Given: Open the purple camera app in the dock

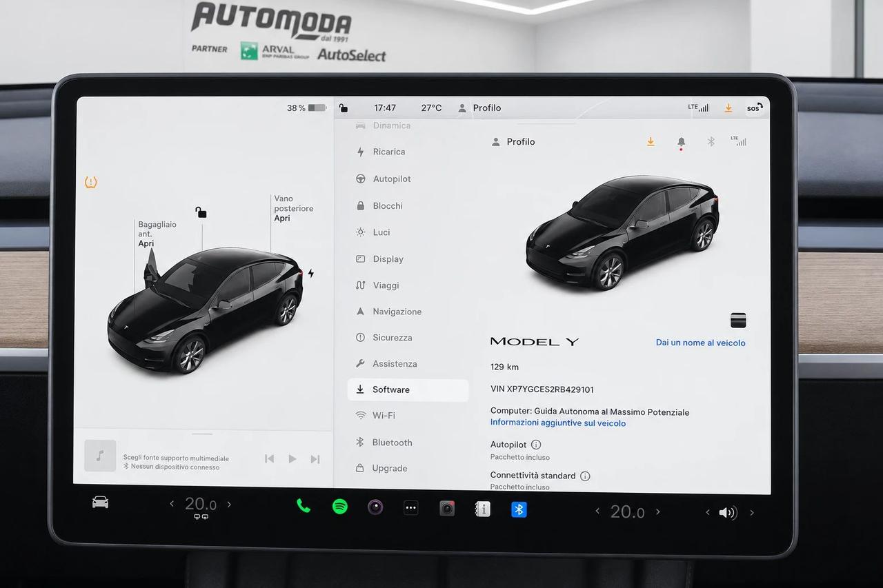Looking at the screenshot, I should pos(375,507).
